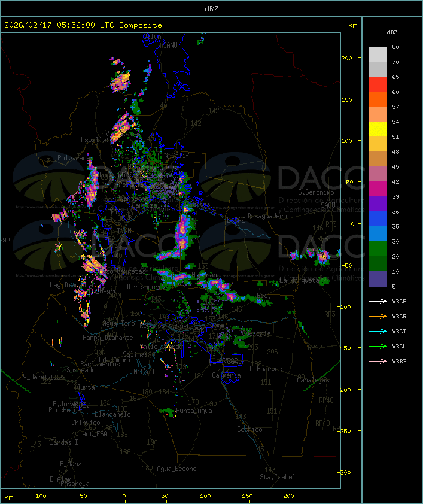The width and height of the screenshot is (423, 504).
Task: Click the '-150' tick on the vertical axis
Action: (345, 348)
